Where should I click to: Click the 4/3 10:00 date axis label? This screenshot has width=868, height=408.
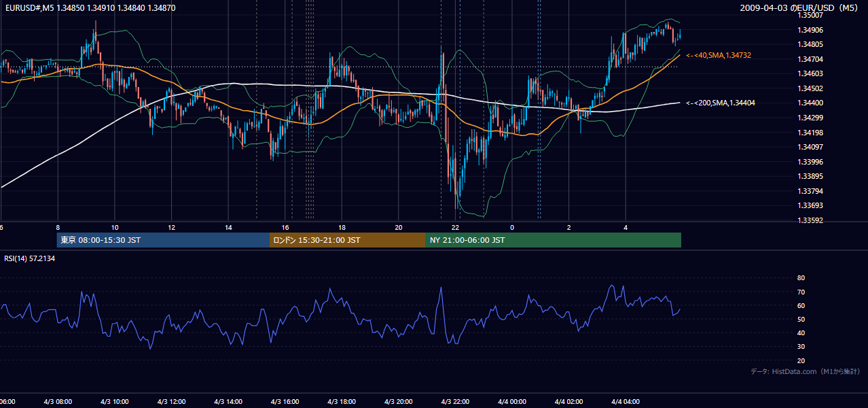coord(115,402)
